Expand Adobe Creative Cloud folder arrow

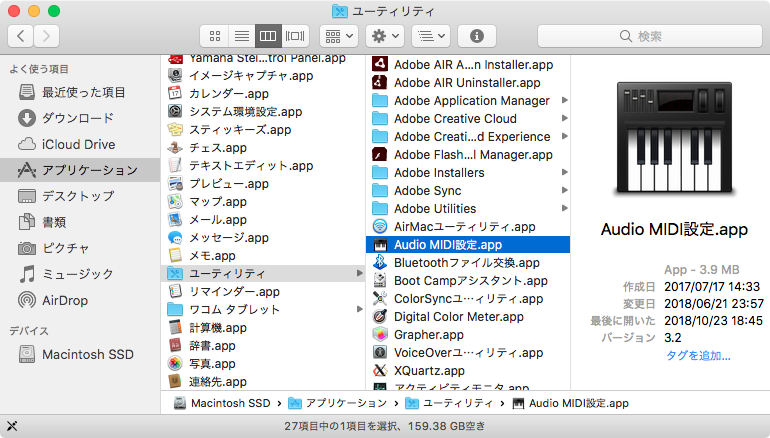[565, 118]
